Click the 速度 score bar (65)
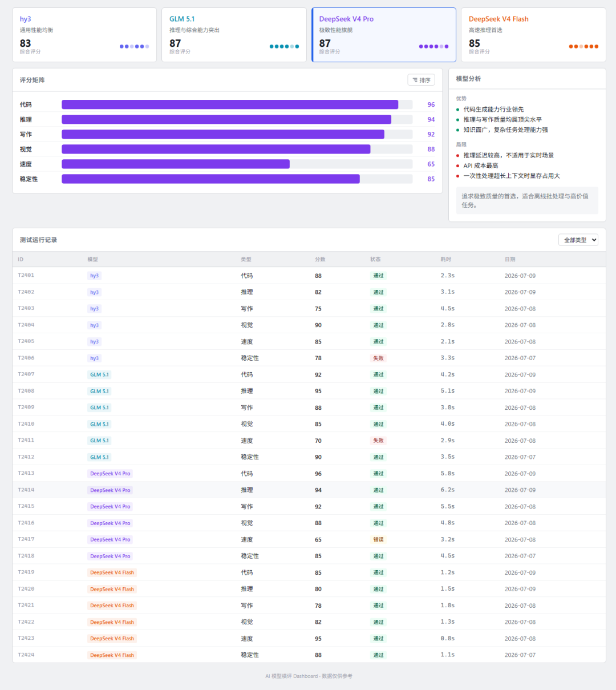Image resolution: width=616 pixels, height=690 pixels. click(x=237, y=164)
